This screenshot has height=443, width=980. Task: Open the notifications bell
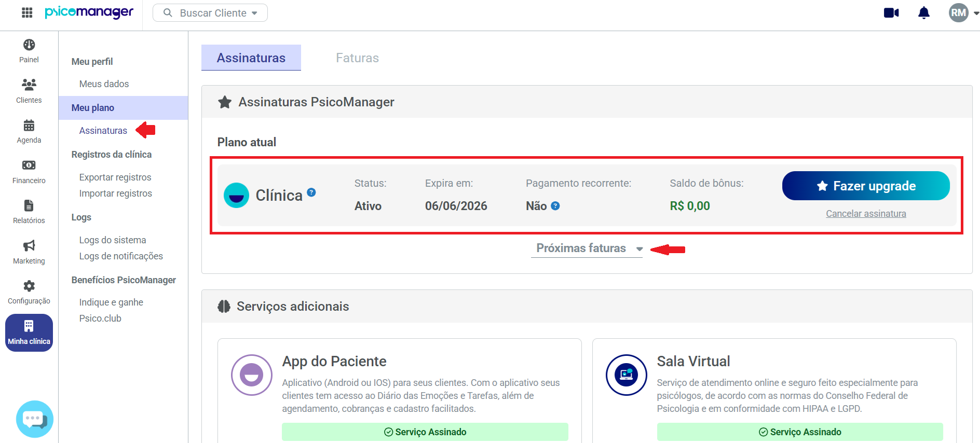924,13
